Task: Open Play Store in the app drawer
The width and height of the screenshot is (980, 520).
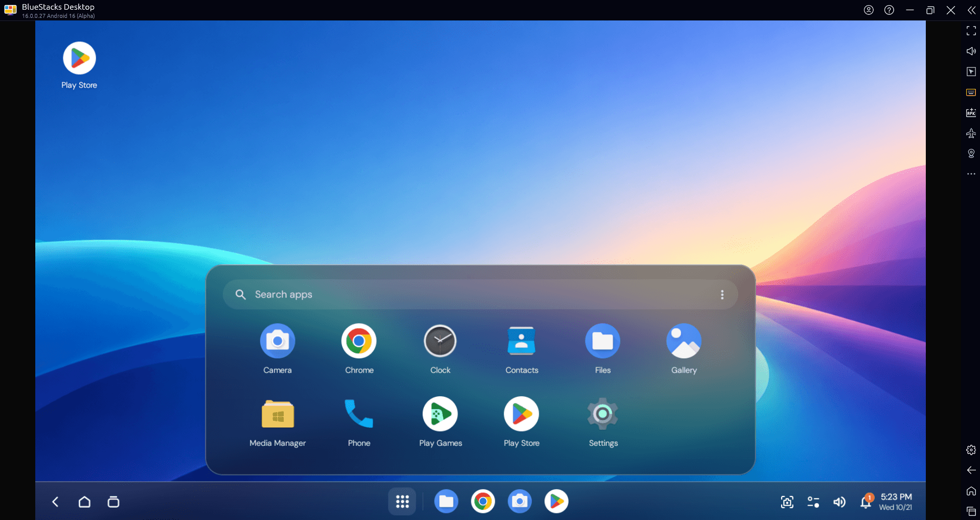Action: (521, 414)
